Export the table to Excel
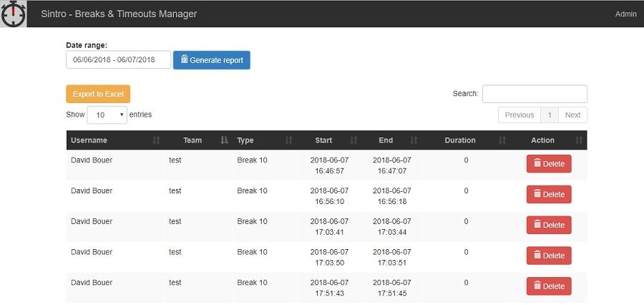The height and width of the screenshot is (305, 644). pos(98,94)
